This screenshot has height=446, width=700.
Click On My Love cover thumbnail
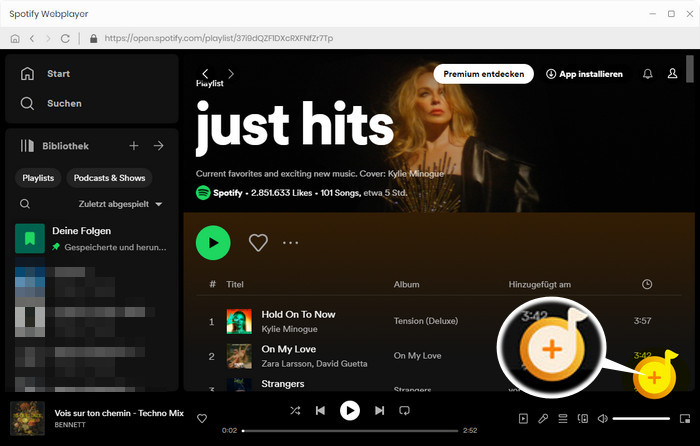point(239,356)
